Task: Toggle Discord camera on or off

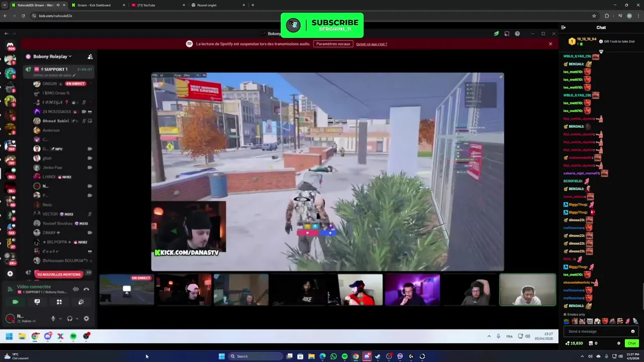Action: pyautogui.click(x=15, y=302)
